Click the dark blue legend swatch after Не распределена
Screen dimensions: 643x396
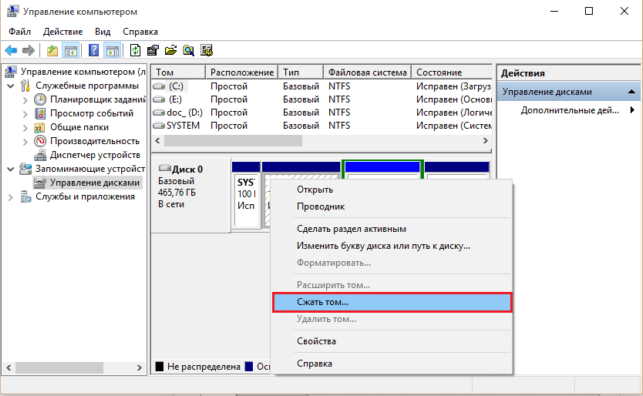249,366
